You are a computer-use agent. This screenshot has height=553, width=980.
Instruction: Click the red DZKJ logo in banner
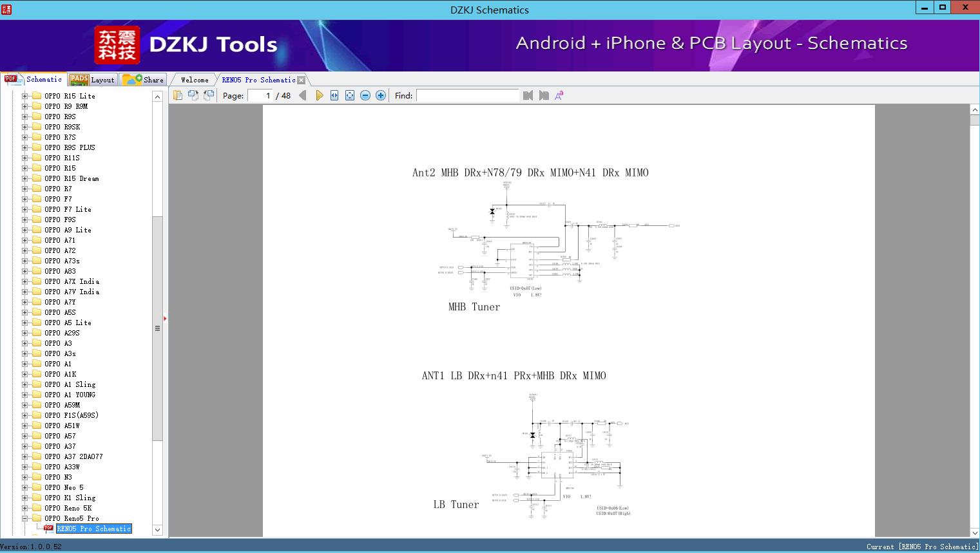click(117, 45)
